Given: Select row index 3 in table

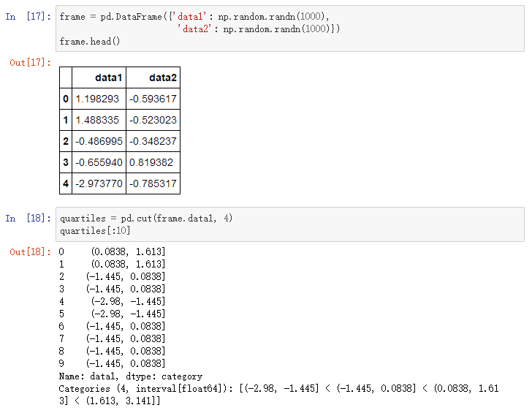Looking at the screenshot, I should click(x=66, y=162).
